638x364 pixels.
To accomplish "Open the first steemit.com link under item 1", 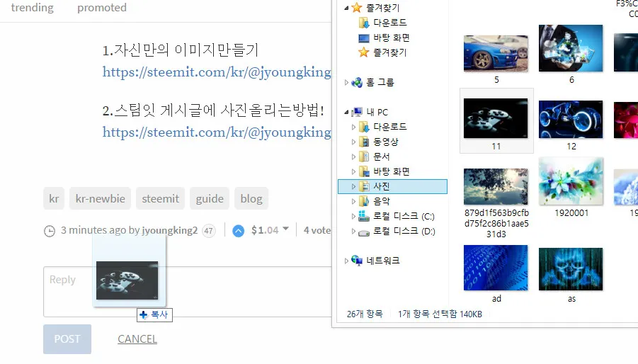I will tap(217, 72).
